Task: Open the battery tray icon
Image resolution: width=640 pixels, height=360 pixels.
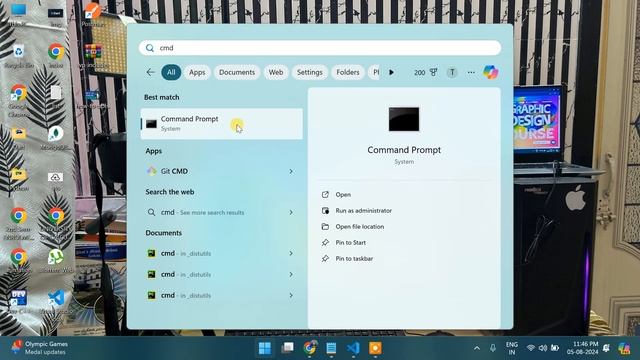Action: pyautogui.click(x=555, y=348)
